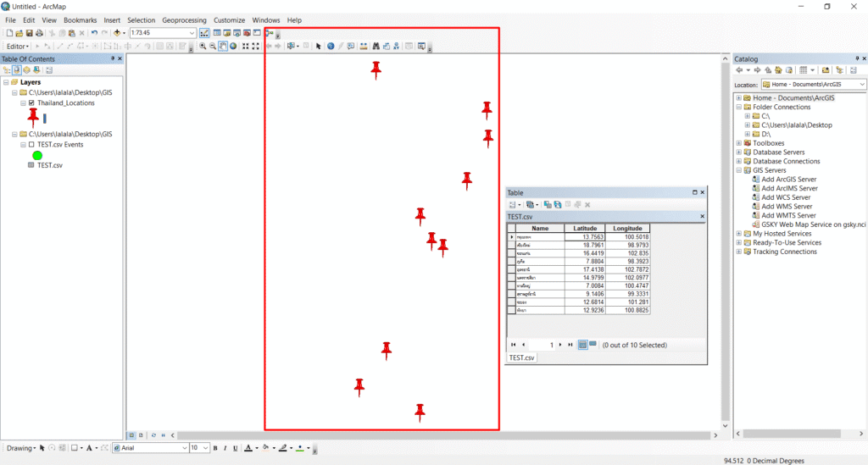
Task: Go to the next record in the table
Action: (560, 345)
